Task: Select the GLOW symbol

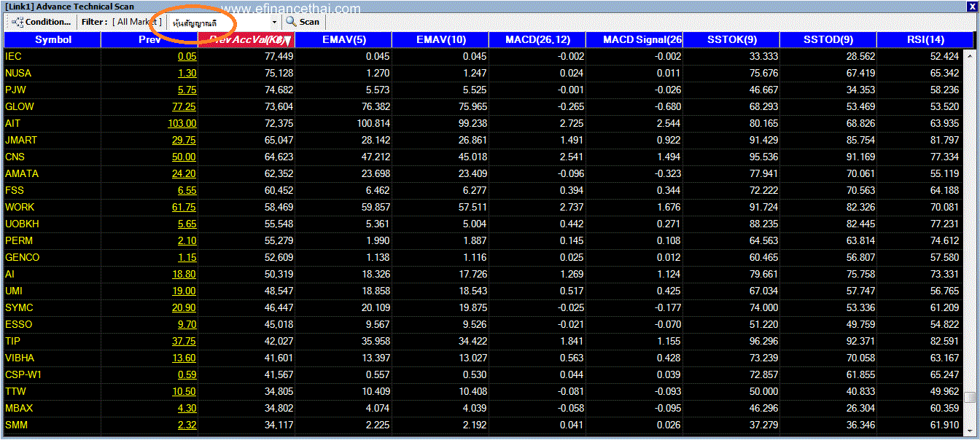Action: point(20,106)
